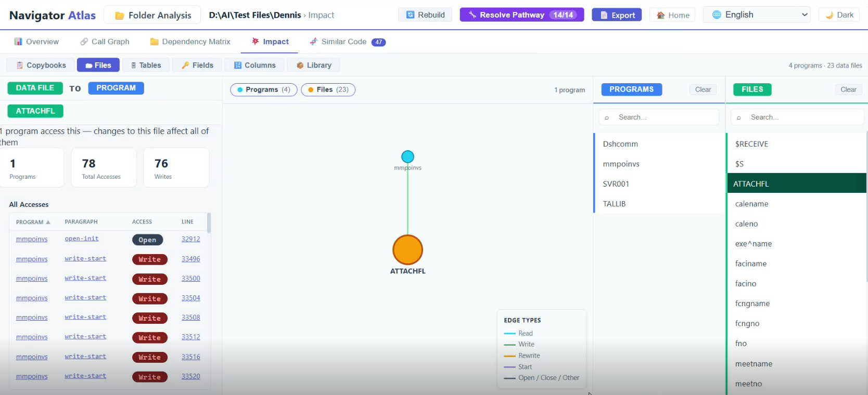Focus the Programs search field
Image resolution: width=868 pixels, height=395 pixels.
[659, 117]
